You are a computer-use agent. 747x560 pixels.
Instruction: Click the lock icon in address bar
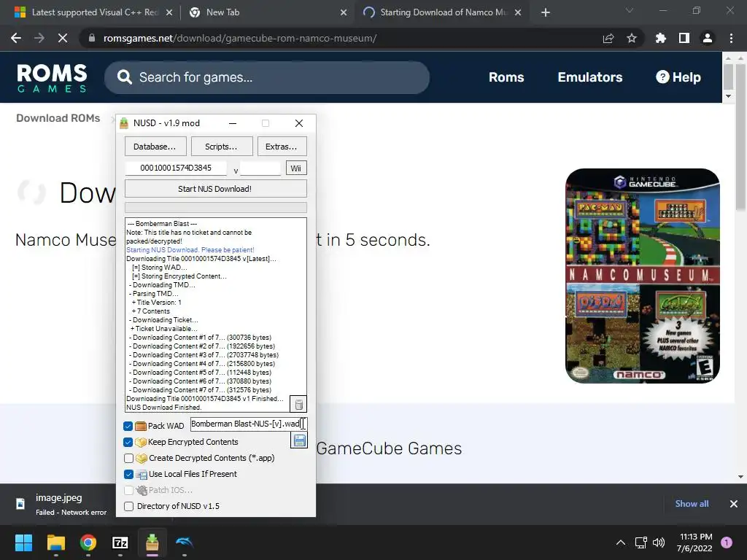pyautogui.click(x=92, y=38)
